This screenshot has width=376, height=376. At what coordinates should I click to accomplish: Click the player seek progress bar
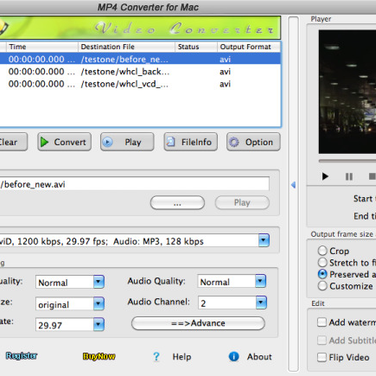[347, 161]
